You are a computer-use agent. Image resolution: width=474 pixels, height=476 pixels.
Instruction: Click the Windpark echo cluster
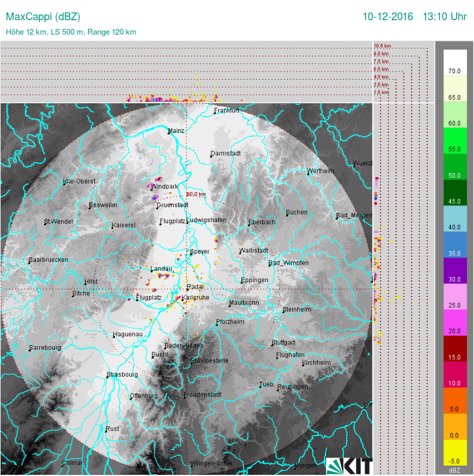click(156, 184)
